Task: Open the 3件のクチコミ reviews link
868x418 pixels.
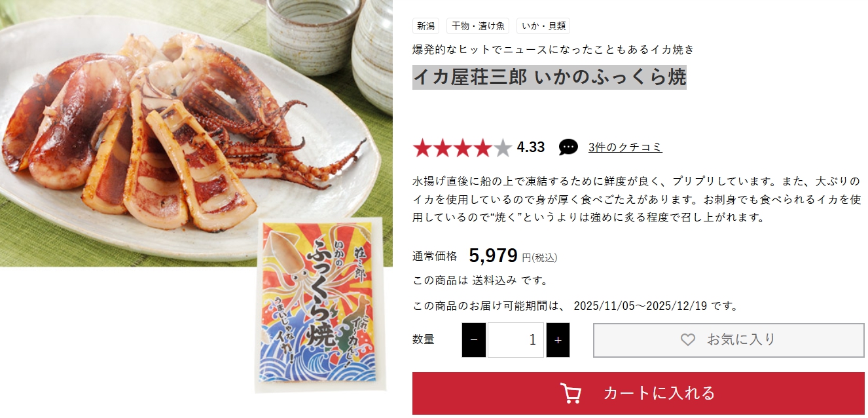Action: tap(625, 147)
